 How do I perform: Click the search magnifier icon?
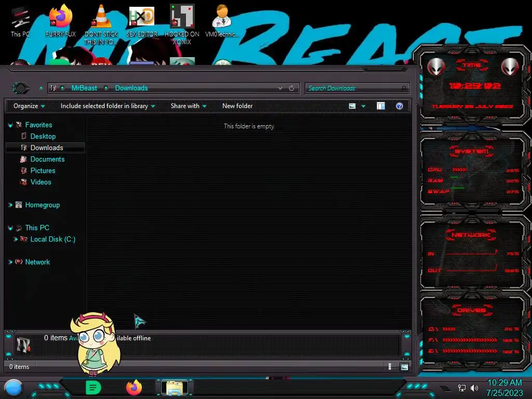tap(404, 88)
